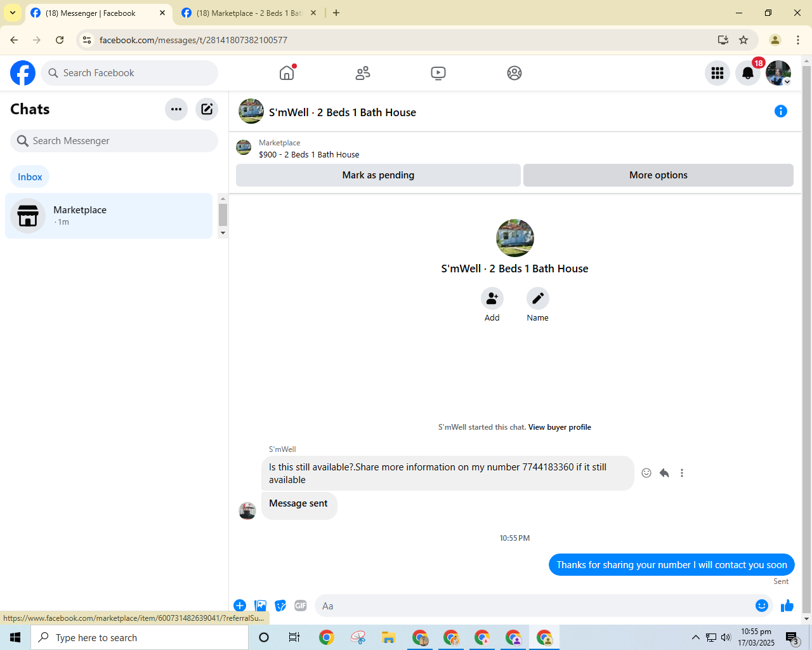Click the Facebook logo icon
This screenshot has height=650, width=812.
tap(23, 73)
